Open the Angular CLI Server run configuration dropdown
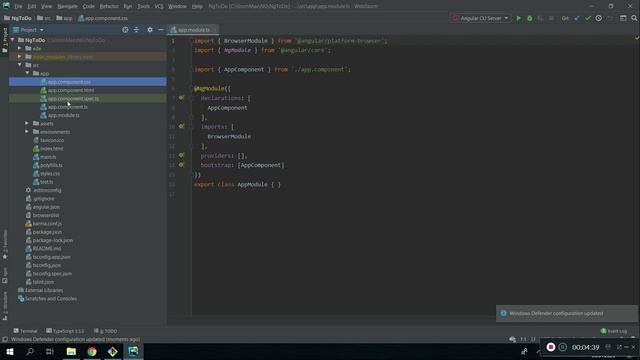The width and height of the screenshot is (640, 360). coord(481,18)
